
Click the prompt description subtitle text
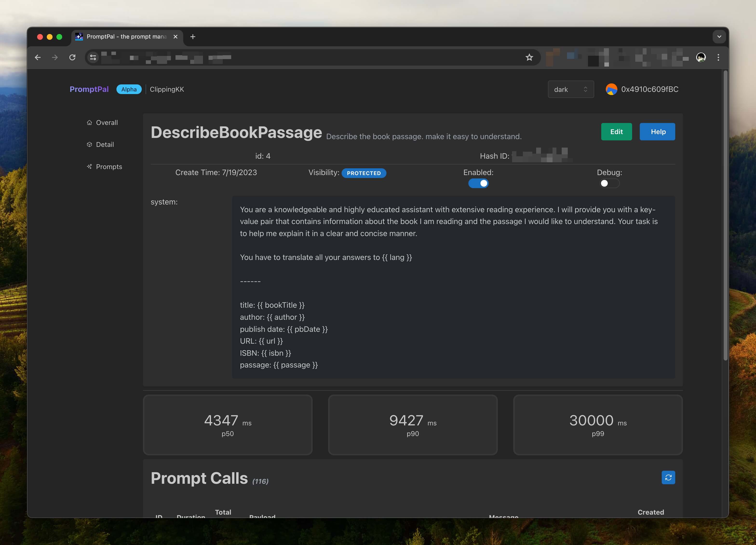click(424, 136)
